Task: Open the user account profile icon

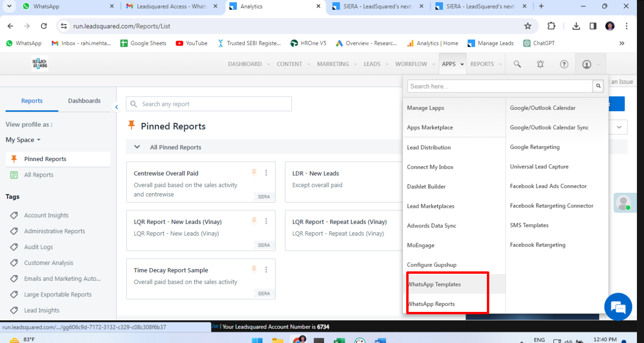Action: [x=586, y=64]
